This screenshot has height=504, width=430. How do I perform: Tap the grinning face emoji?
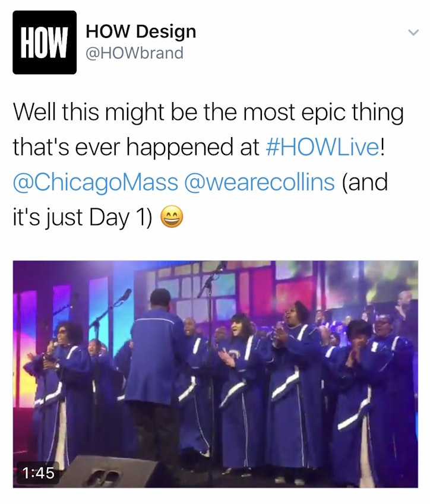(x=172, y=217)
